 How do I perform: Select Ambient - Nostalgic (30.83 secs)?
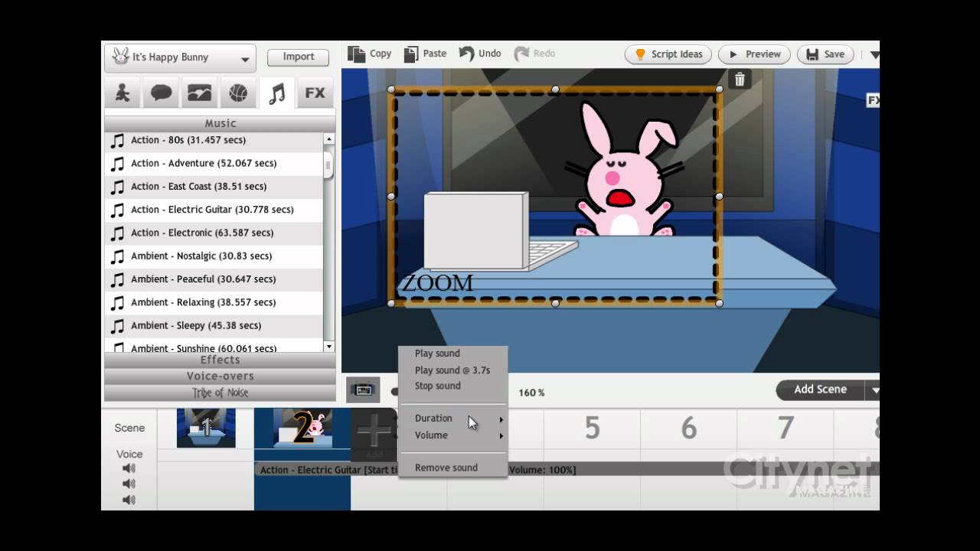point(214,256)
